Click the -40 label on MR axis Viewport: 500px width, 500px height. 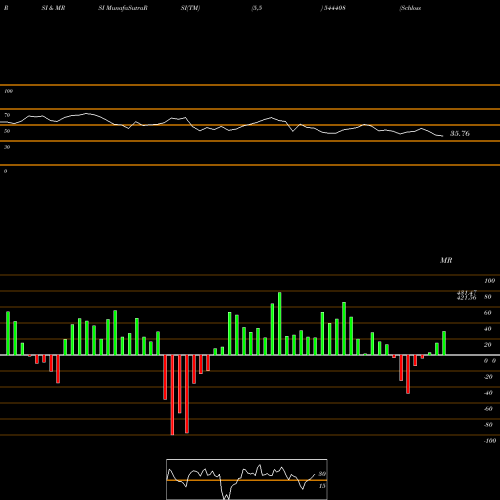(488, 393)
